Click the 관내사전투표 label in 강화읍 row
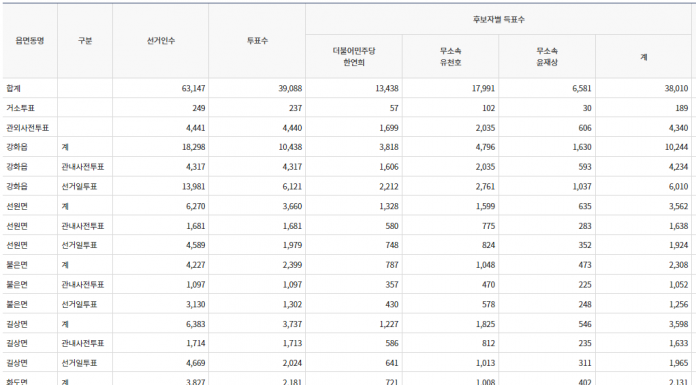 point(83,167)
